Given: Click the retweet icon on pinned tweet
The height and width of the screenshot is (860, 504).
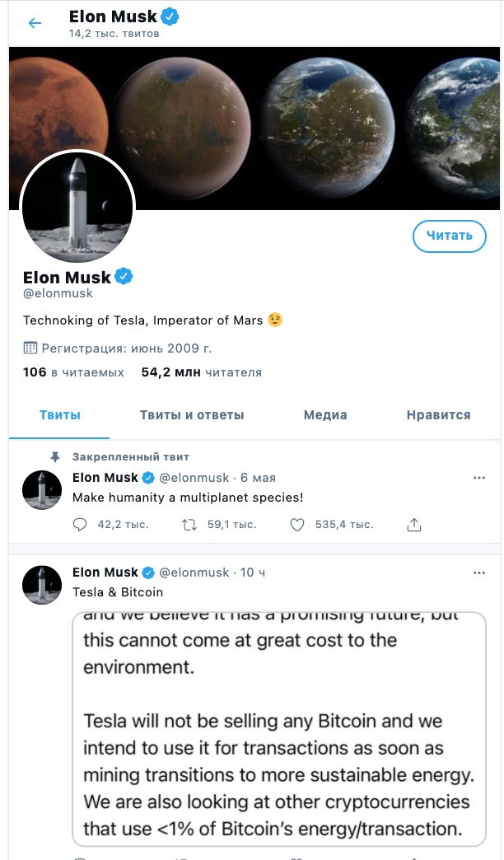Looking at the screenshot, I should pyautogui.click(x=189, y=524).
